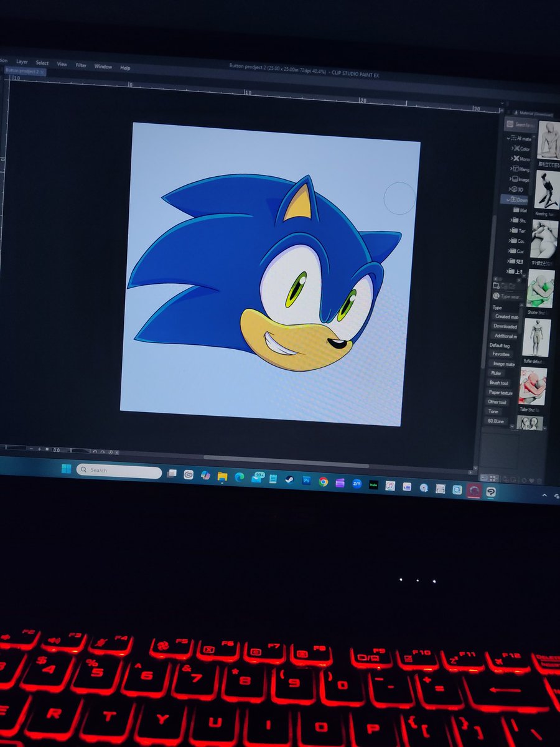Select the Buffer default body thumbnail
This screenshot has width=560, height=747.
536,337
